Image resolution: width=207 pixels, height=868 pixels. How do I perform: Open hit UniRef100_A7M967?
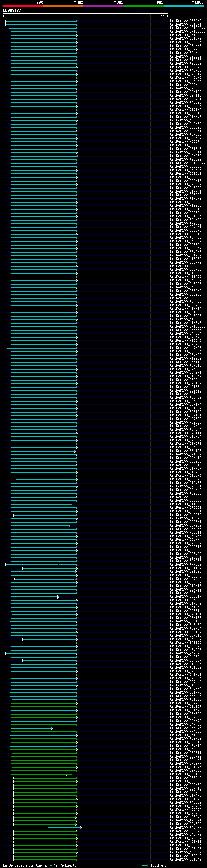coord(186,156)
